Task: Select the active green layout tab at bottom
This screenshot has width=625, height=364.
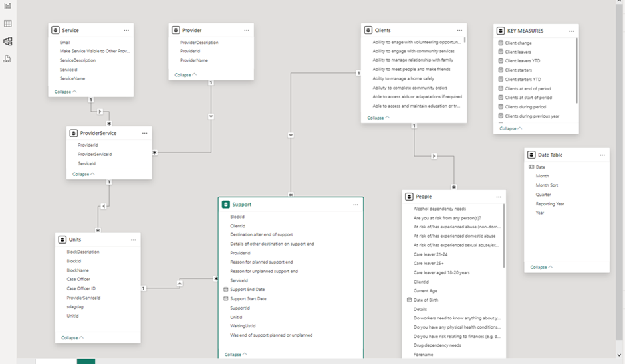Action: pos(86,361)
